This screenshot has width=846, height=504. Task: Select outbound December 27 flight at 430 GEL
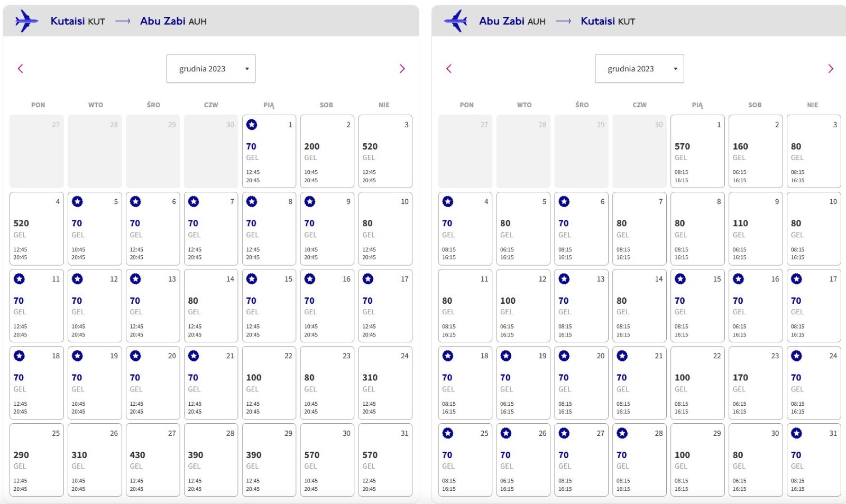(153, 460)
